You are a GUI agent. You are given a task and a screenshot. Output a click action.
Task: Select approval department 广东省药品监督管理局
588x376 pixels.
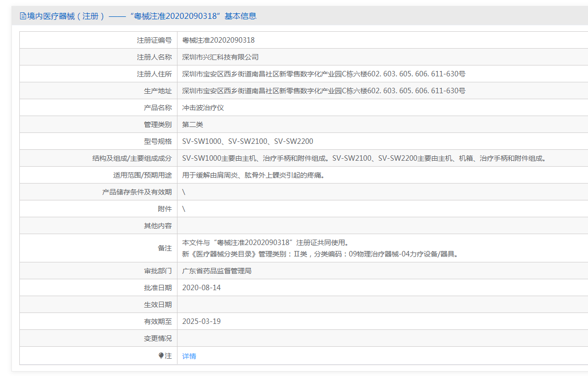[x=217, y=271]
